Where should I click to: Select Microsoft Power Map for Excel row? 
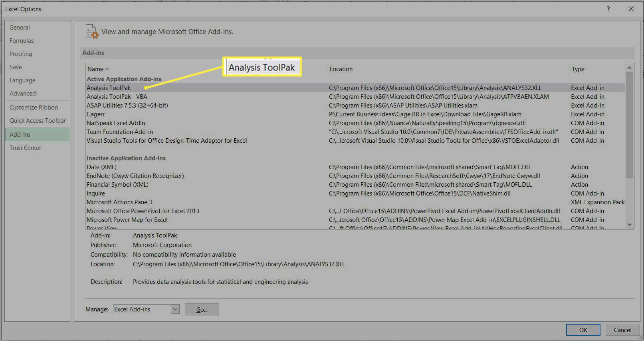[x=355, y=220]
